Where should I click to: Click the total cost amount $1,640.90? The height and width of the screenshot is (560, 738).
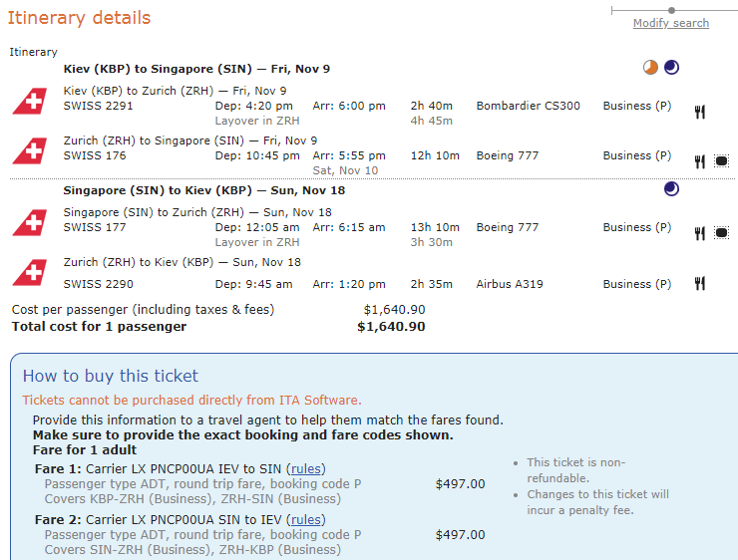(x=391, y=327)
